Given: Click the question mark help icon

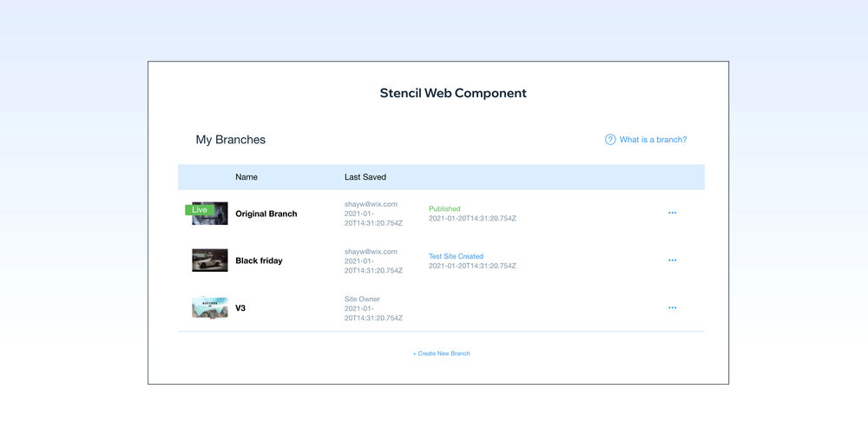Looking at the screenshot, I should pos(610,140).
